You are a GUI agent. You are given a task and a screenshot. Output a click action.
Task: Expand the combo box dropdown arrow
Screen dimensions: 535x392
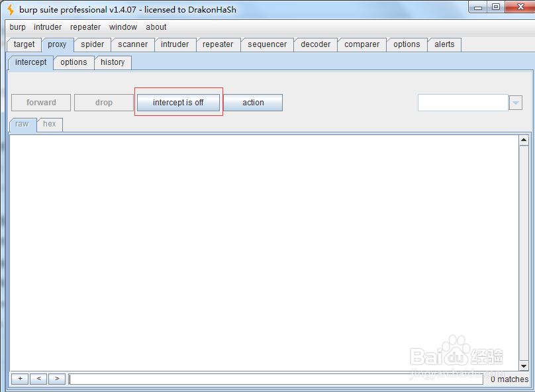click(x=516, y=103)
